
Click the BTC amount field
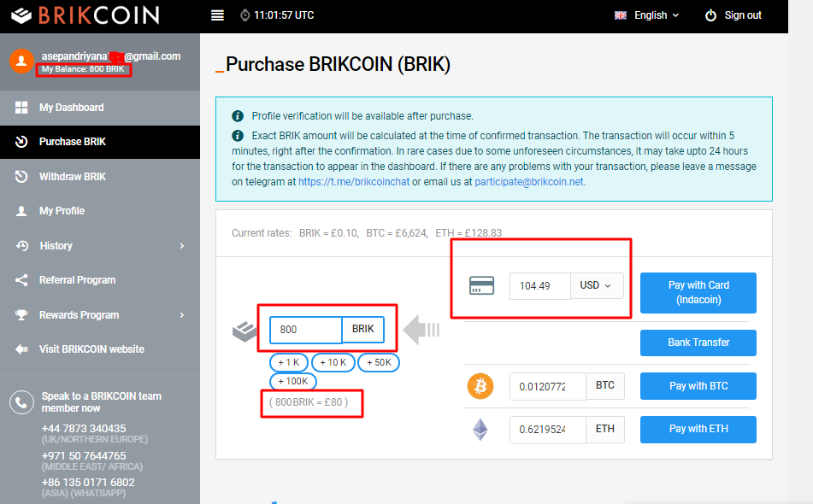click(x=547, y=386)
